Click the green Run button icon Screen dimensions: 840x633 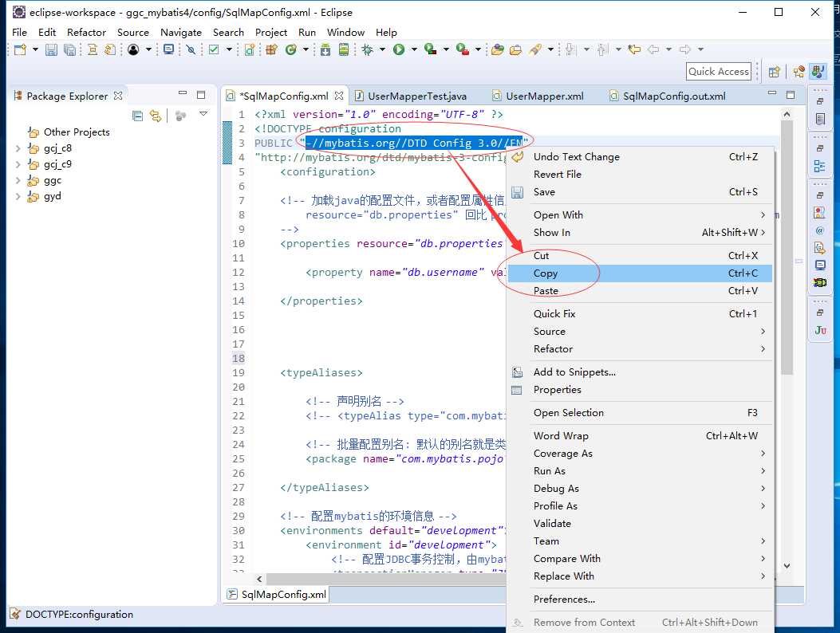tap(399, 49)
